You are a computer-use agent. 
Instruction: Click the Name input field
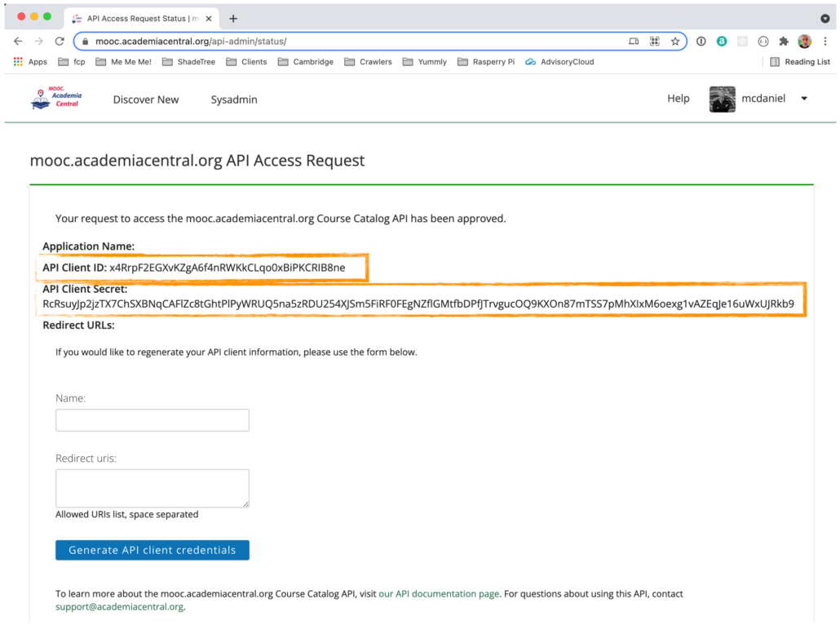click(x=153, y=420)
